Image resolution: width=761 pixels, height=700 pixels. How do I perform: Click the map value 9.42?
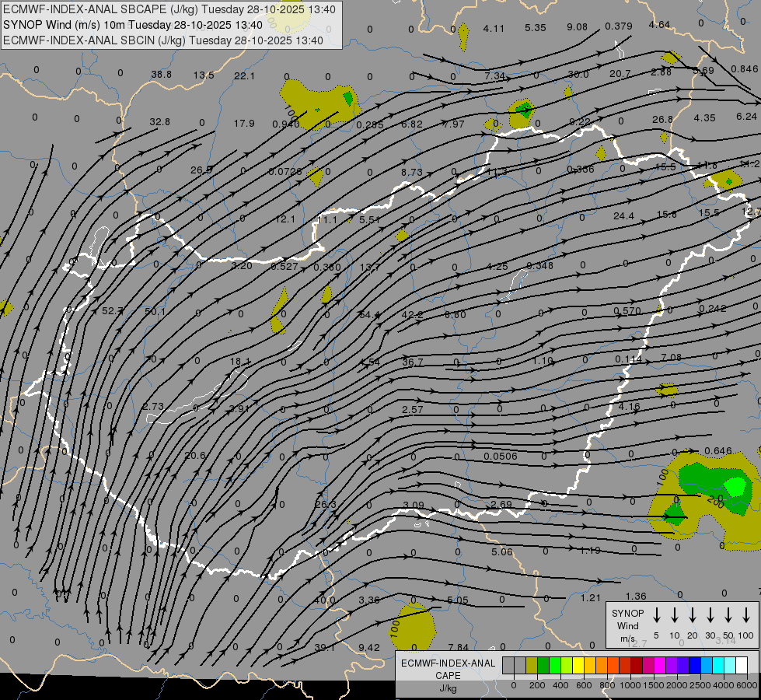pos(369,647)
